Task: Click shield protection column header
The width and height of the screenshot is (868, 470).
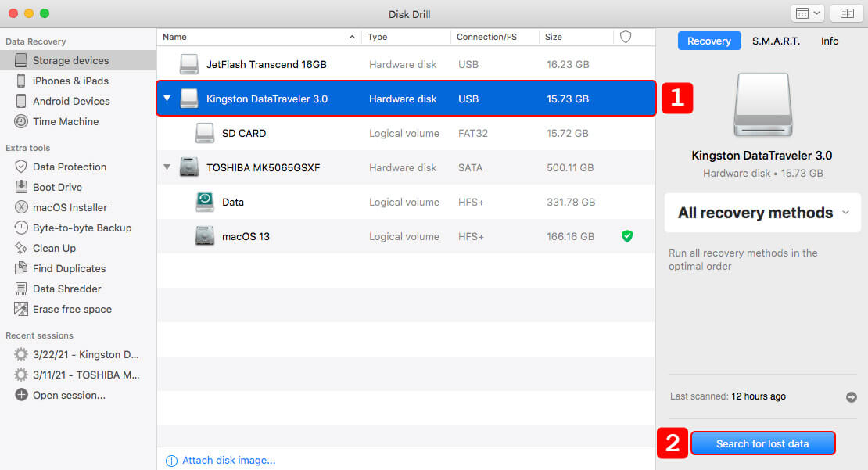Action: pos(626,37)
